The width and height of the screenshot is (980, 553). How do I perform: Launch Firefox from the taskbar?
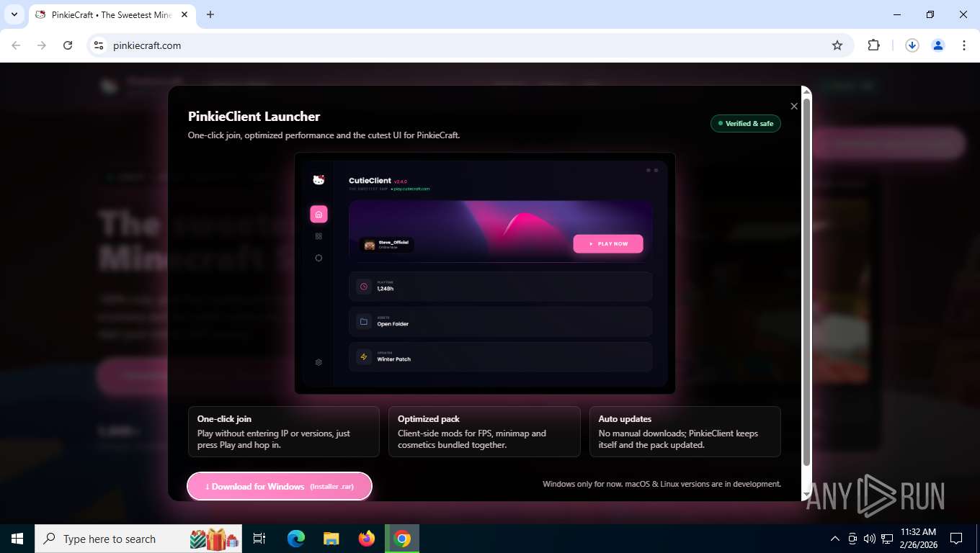[367, 539]
